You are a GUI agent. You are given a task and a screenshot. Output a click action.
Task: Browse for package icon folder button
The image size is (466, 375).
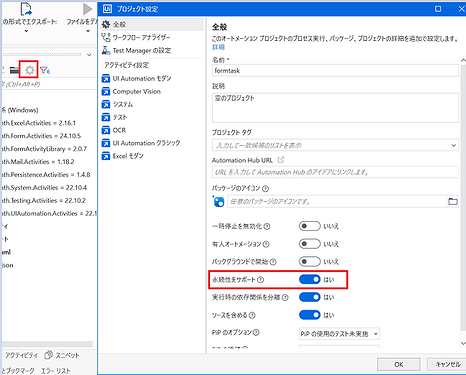pyautogui.click(x=453, y=202)
